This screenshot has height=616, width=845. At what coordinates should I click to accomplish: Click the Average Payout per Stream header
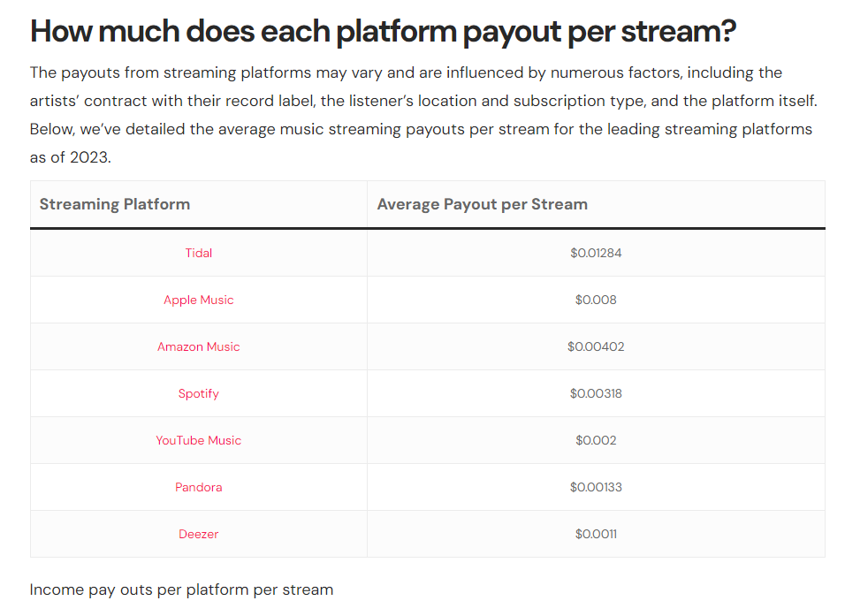click(x=482, y=204)
